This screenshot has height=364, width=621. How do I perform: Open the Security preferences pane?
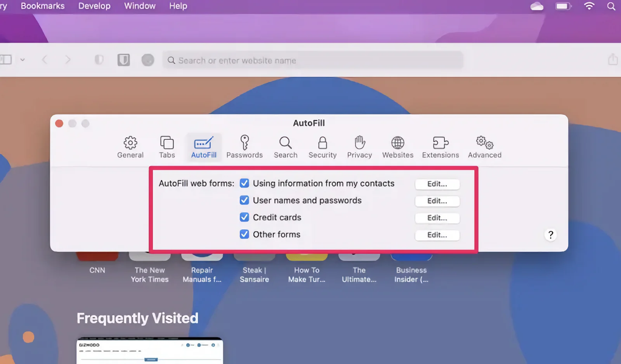(323, 147)
